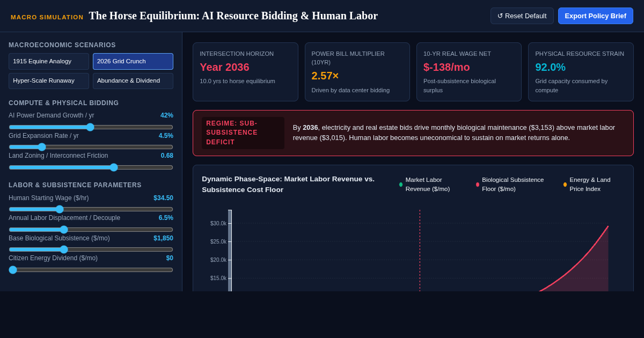
Task: Click the Compute & Physical Bidding heading
Action: (64, 103)
